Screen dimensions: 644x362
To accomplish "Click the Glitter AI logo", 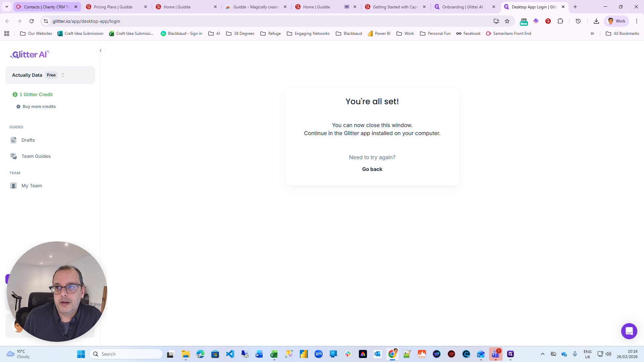I will (x=30, y=54).
